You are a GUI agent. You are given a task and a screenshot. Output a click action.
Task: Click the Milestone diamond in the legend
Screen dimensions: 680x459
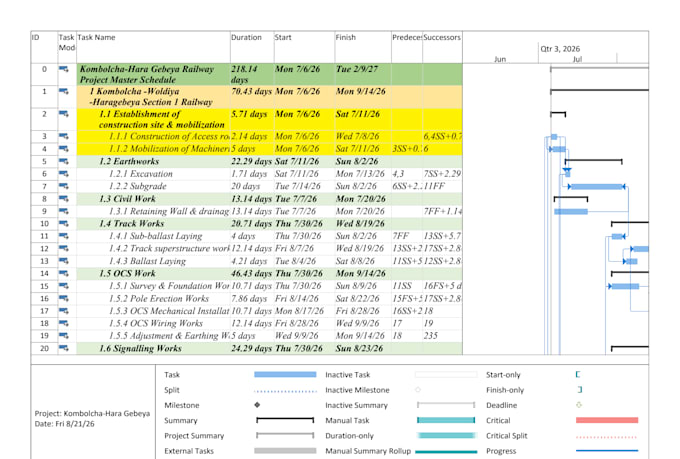[x=257, y=405]
